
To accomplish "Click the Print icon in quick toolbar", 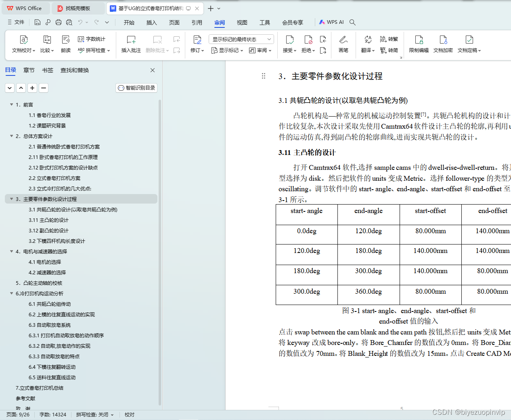I will (x=59, y=22).
